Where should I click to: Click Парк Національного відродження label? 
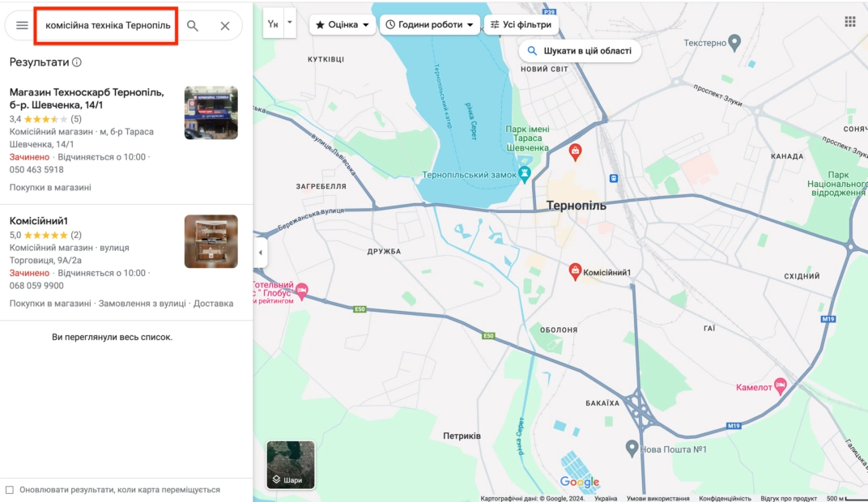tap(837, 184)
